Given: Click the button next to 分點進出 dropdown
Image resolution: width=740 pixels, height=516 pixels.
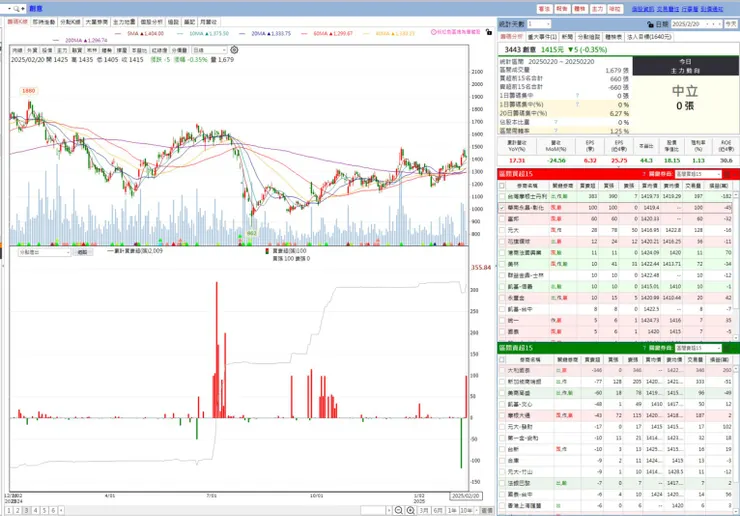Looking at the screenshot, I should click(x=82, y=253).
